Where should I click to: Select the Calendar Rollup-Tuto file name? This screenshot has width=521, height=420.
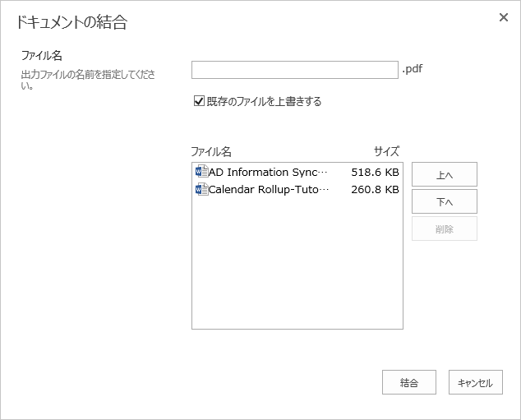269,190
